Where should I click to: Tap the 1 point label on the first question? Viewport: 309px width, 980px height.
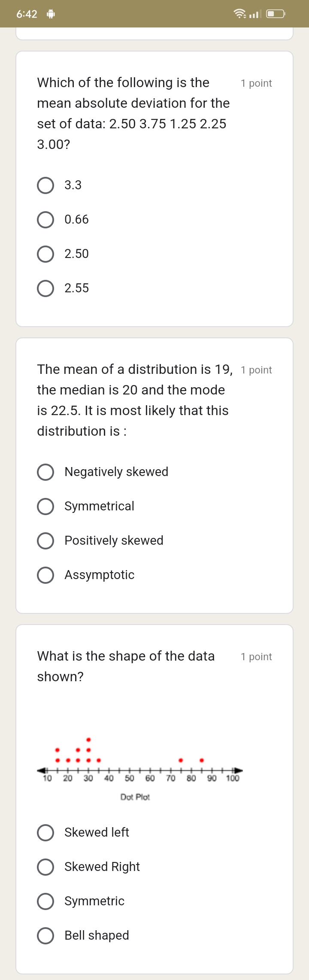[256, 83]
